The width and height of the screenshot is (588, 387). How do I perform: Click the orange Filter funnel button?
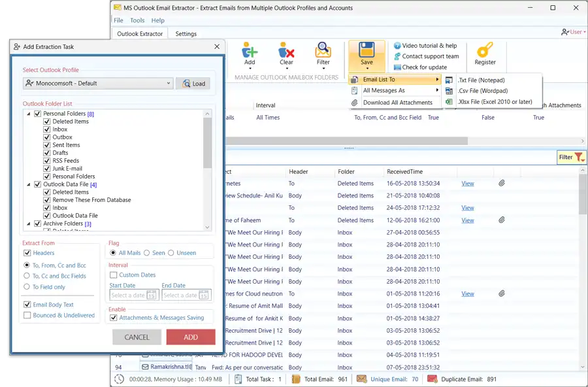[x=571, y=158]
